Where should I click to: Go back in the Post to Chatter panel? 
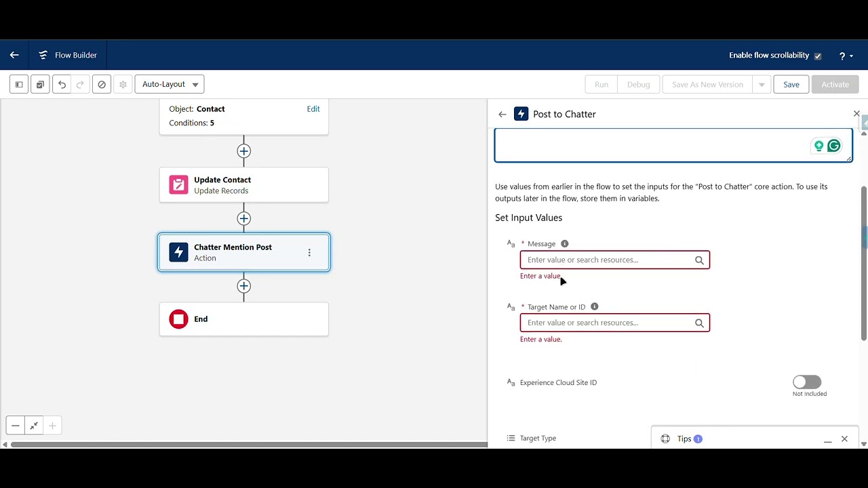pos(502,115)
